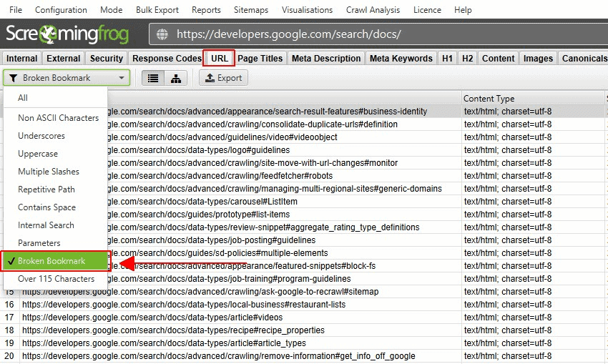Click the Content Type column header

[489, 99]
